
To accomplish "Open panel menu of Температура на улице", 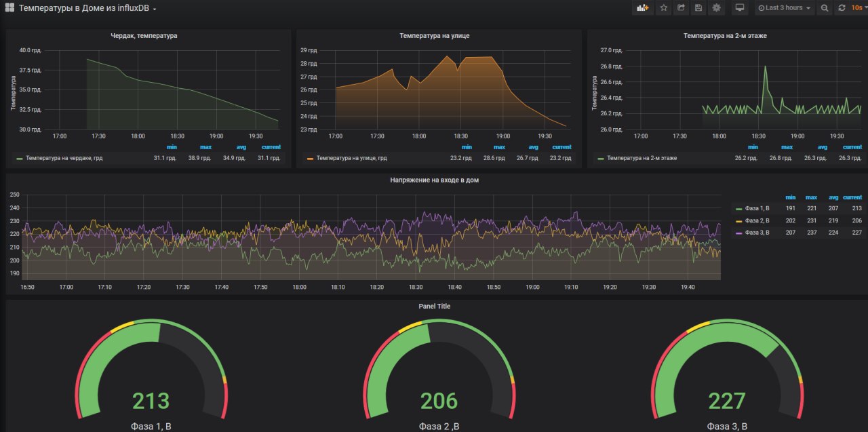I will pyautogui.click(x=435, y=35).
